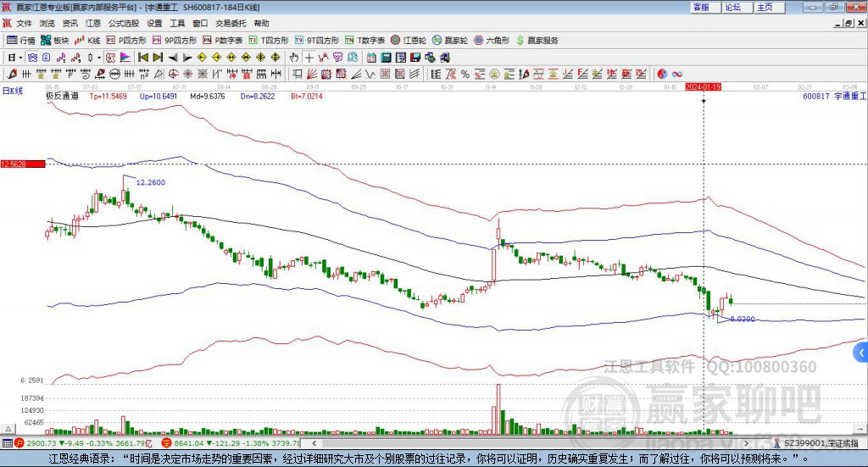Screen dimensions: 868x467
Task: Open the 江恩轮 Gann wheel tool
Action: 409,41
